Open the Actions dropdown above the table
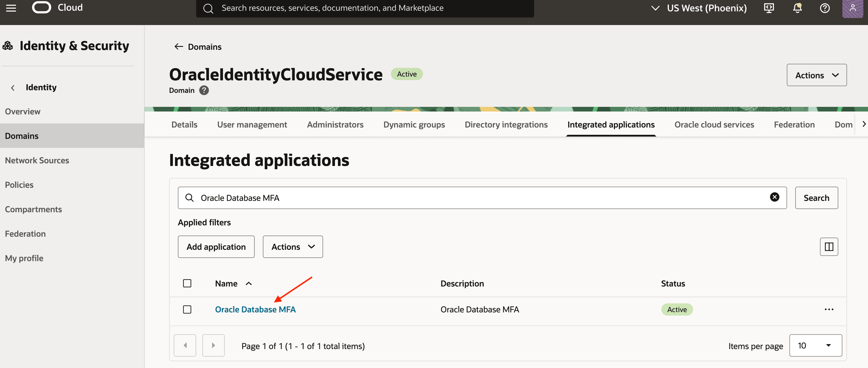This screenshot has width=868, height=368. click(x=293, y=246)
